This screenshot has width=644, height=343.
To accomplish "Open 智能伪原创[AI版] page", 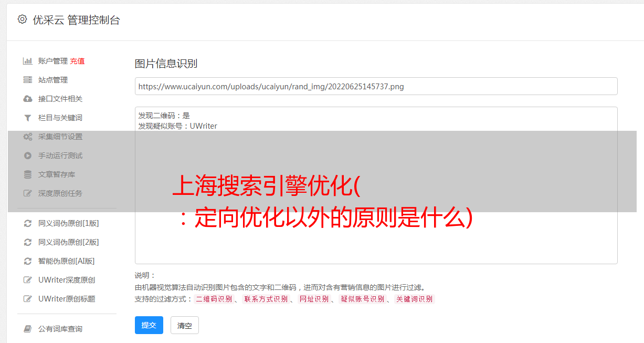I will click(x=67, y=261).
